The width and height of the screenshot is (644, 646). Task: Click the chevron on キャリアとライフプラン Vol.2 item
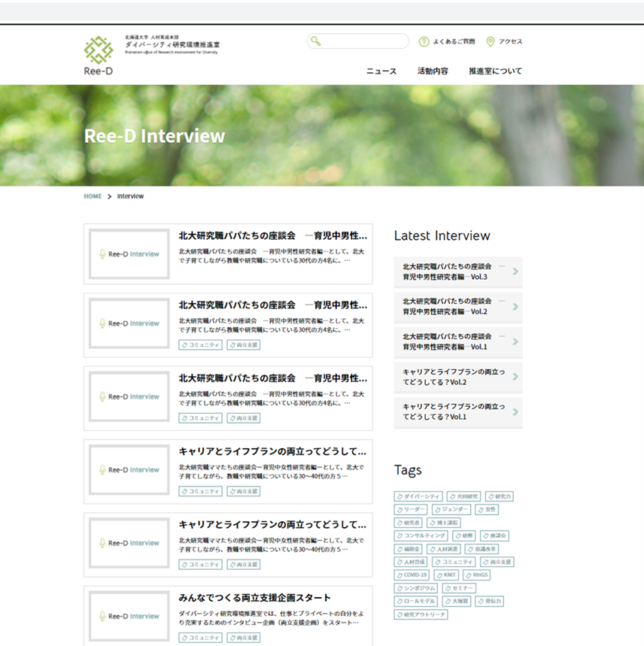coord(515,377)
